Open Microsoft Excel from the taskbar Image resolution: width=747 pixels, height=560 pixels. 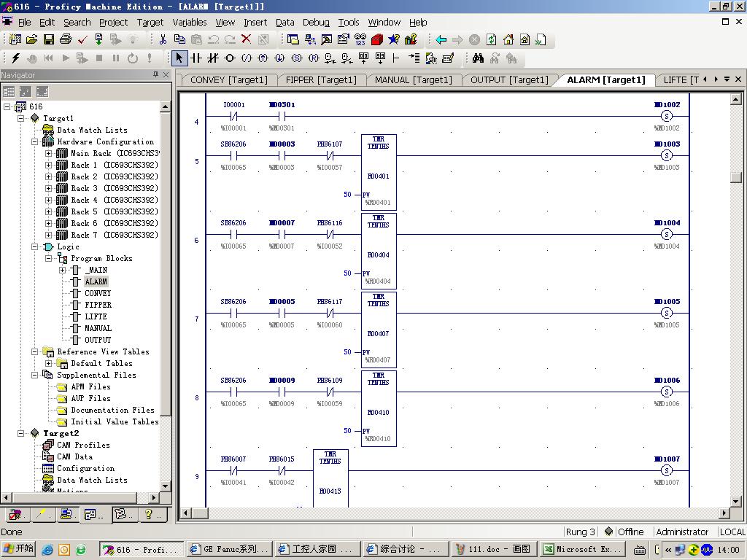(580, 549)
